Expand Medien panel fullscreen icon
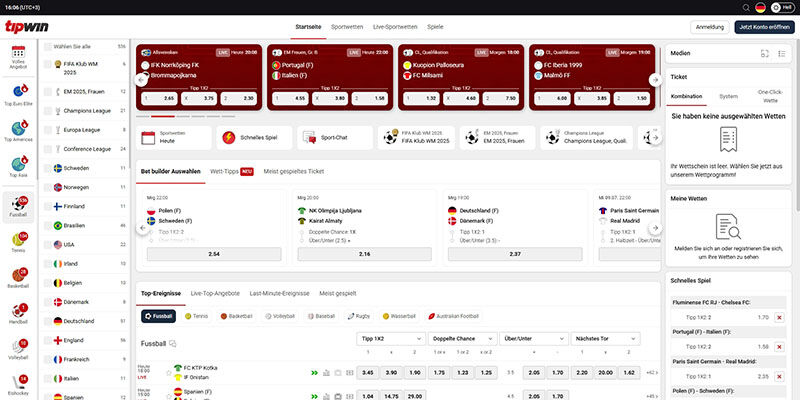 pyautogui.click(x=764, y=54)
